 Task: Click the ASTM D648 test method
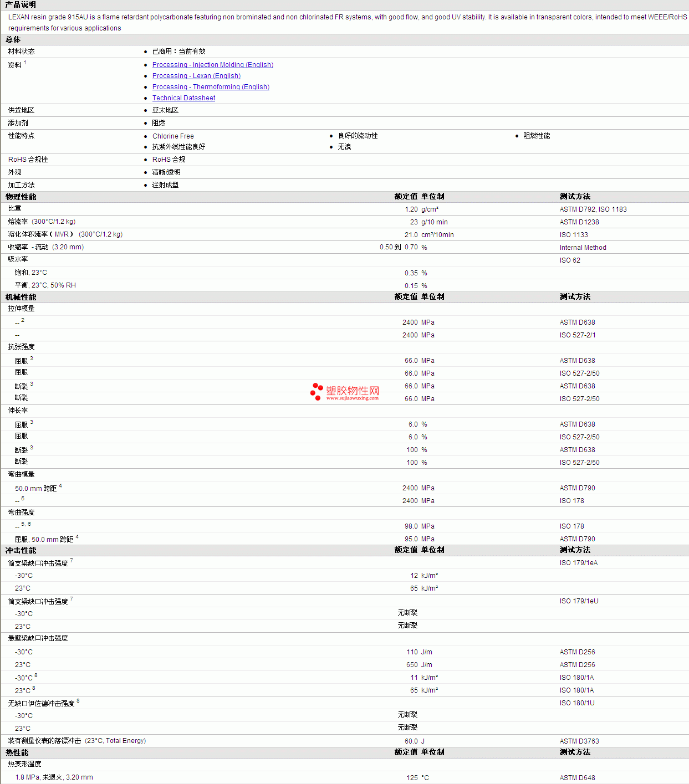pos(578,778)
